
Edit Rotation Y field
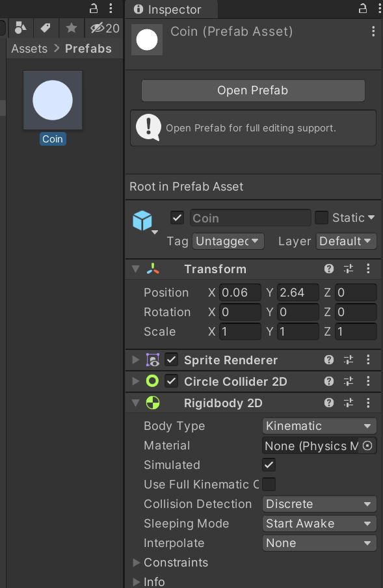pyautogui.click(x=298, y=312)
